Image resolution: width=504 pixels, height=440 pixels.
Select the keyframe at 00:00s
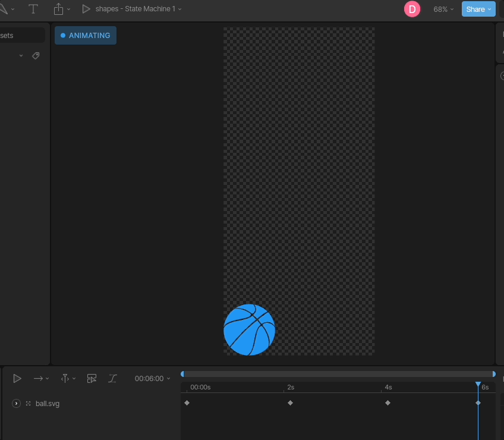(x=187, y=403)
